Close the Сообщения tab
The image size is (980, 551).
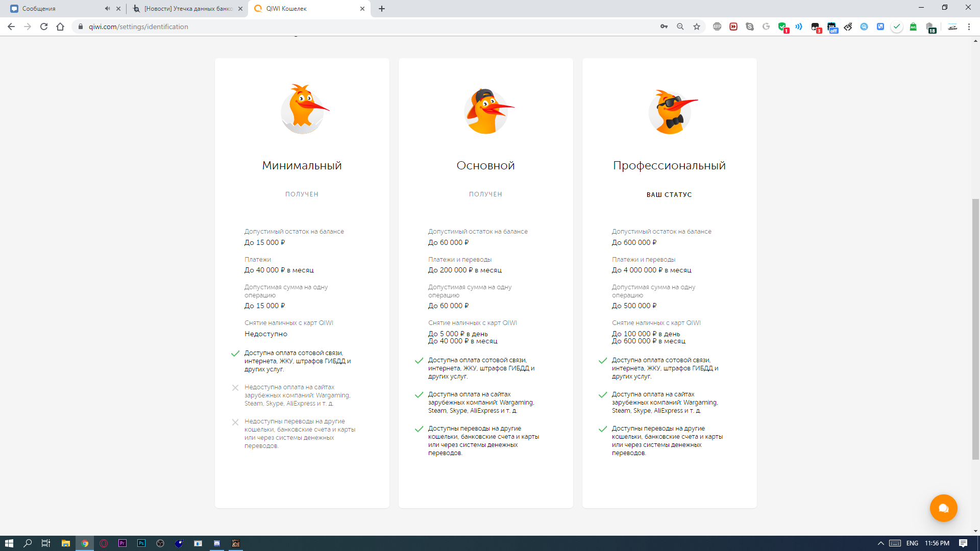coord(118,9)
